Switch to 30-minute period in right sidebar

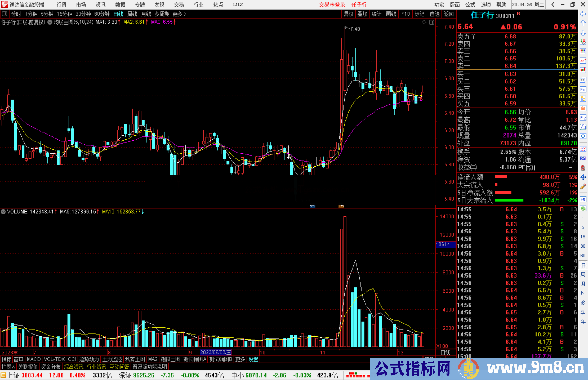click(583, 246)
